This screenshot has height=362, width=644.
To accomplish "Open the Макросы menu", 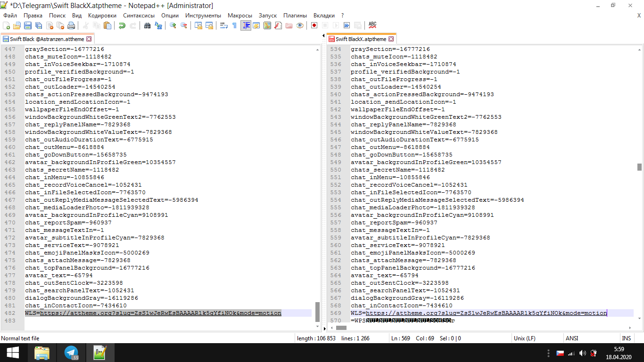I will [x=240, y=16].
